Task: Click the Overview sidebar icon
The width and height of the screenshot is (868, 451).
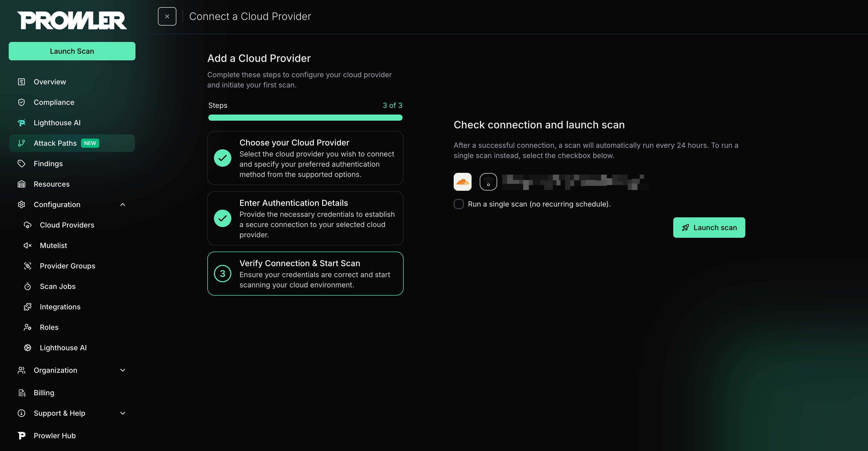Action: pyautogui.click(x=21, y=82)
